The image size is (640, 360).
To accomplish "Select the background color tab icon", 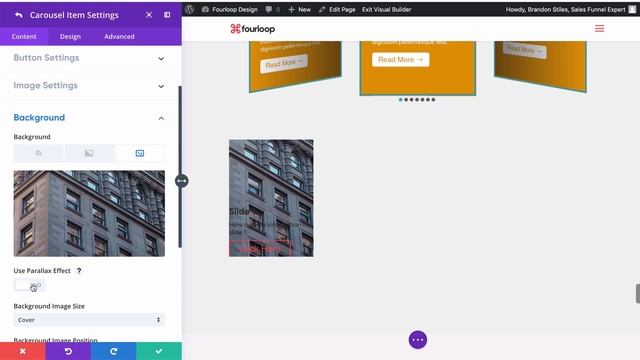I will click(x=38, y=153).
